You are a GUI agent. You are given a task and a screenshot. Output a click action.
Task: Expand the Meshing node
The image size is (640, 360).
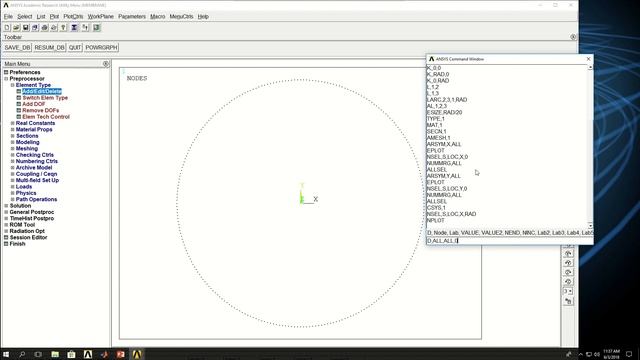[x=13, y=149]
